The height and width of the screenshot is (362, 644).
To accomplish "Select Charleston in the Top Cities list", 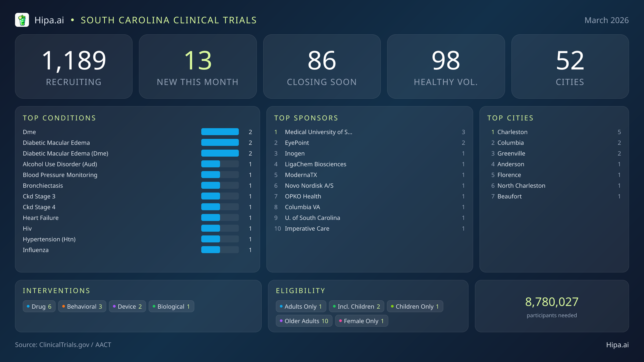I will (x=512, y=132).
